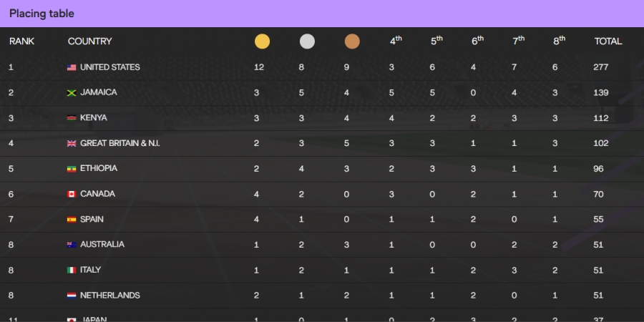Click the Kenya flag icon
The image size is (644, 322).
72,118
